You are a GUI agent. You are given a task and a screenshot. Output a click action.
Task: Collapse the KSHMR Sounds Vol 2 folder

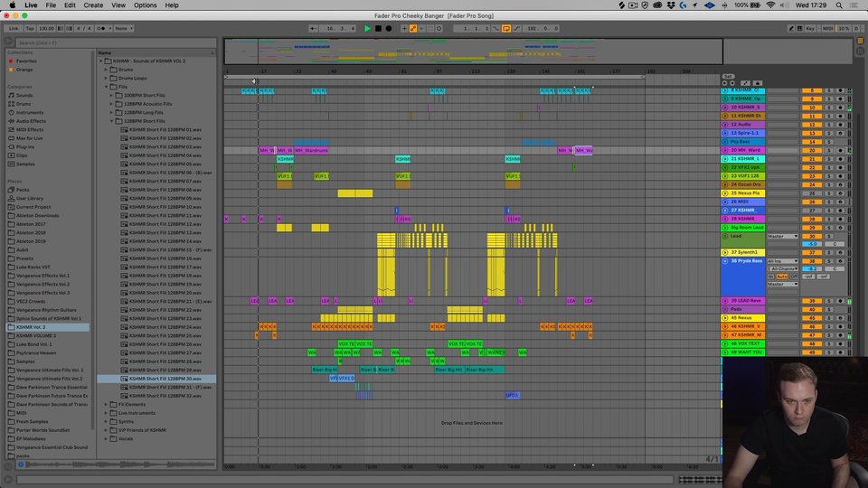(x=100, y=61)
